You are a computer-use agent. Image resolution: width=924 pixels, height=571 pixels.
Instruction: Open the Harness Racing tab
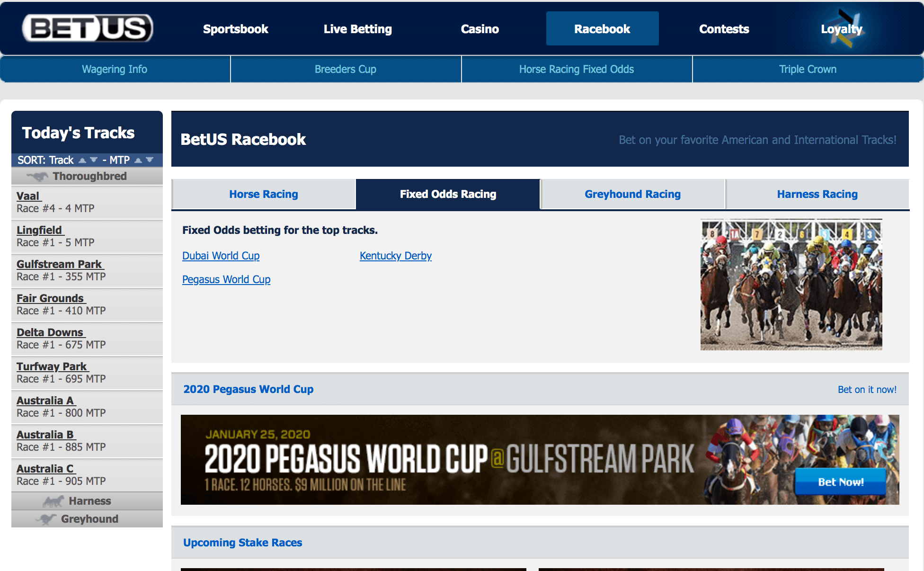(x=817, y=194)
